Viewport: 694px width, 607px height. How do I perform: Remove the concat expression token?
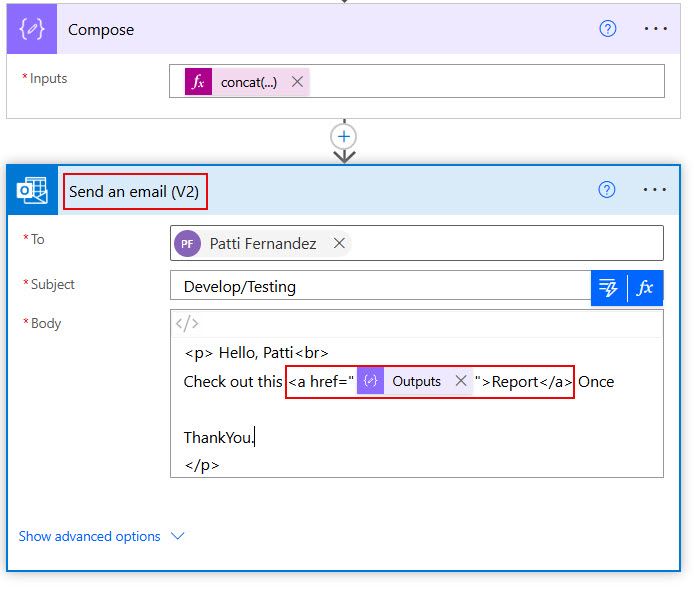tap(297, 82)
